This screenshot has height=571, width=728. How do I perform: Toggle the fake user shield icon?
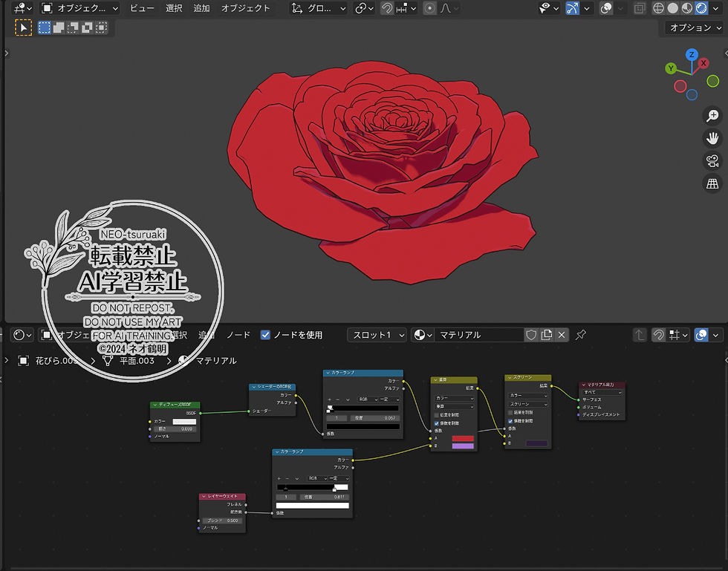531,335
